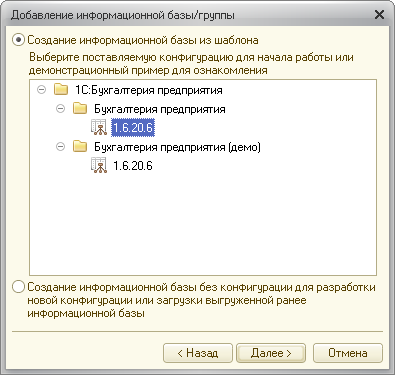Select radio Создание информационной базы из шаблона
The image size is (395, 375).
pos(18,40)
